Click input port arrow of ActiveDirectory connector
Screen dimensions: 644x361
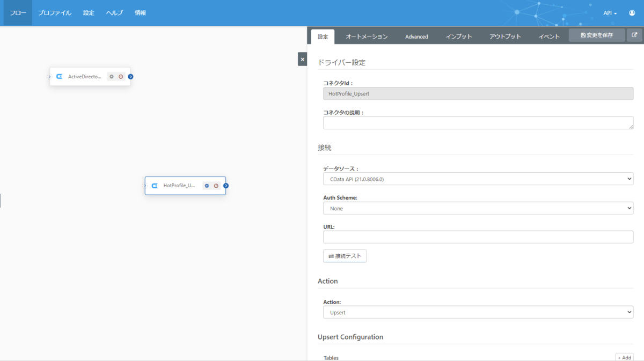(50, 77)
